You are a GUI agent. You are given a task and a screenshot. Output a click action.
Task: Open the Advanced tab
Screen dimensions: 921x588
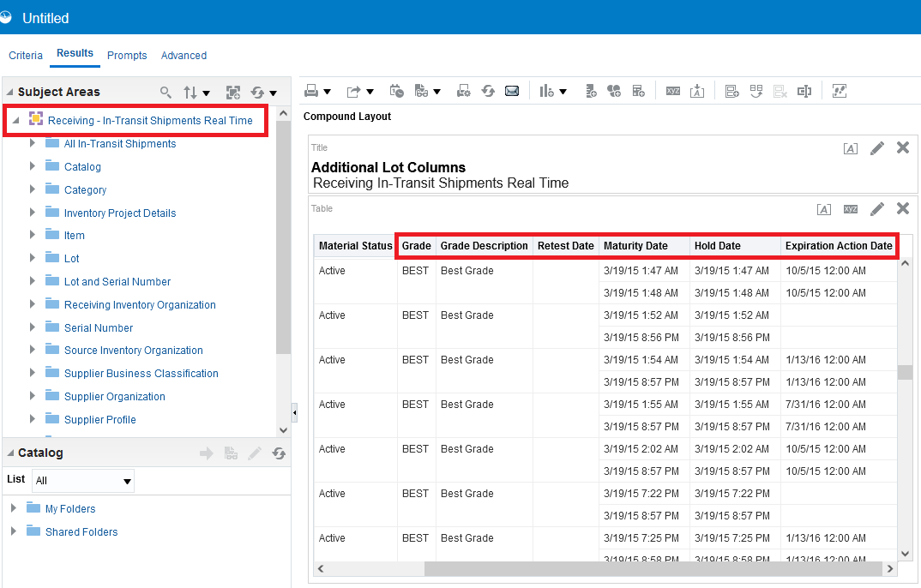tap(184, 56)
